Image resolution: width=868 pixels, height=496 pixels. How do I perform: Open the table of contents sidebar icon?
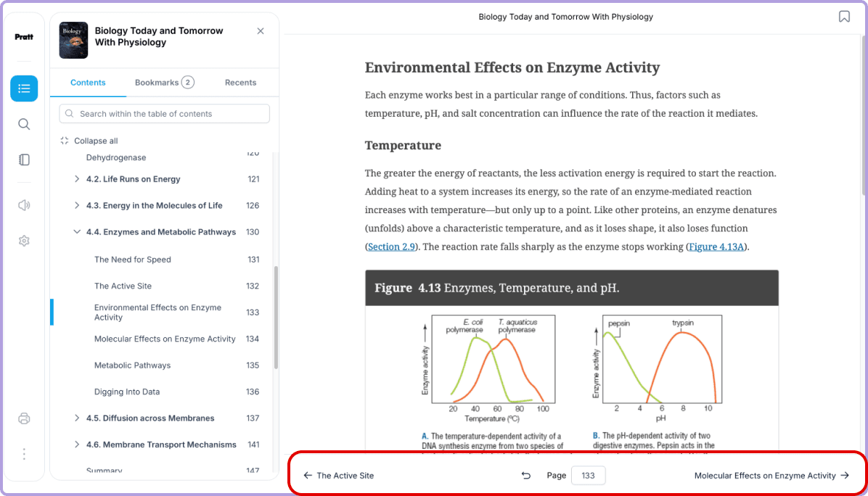click(x=24, y=88)
